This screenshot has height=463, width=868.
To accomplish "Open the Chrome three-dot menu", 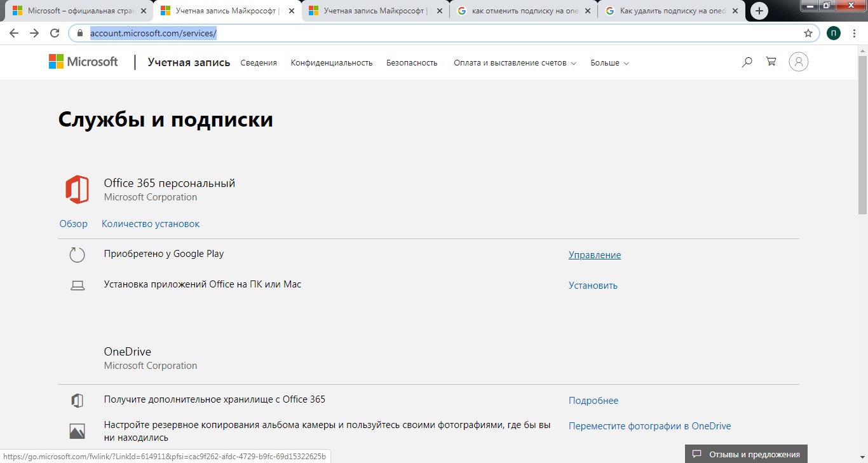I will click(x=855, y=33).
